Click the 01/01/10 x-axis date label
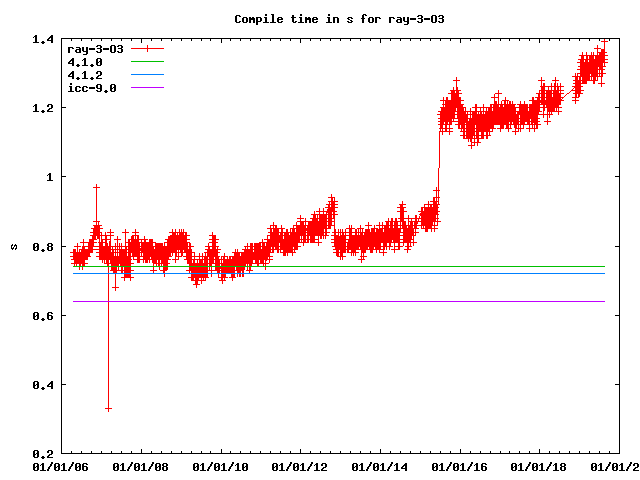This screenshot has width=640, height=480. click(220, 467)
